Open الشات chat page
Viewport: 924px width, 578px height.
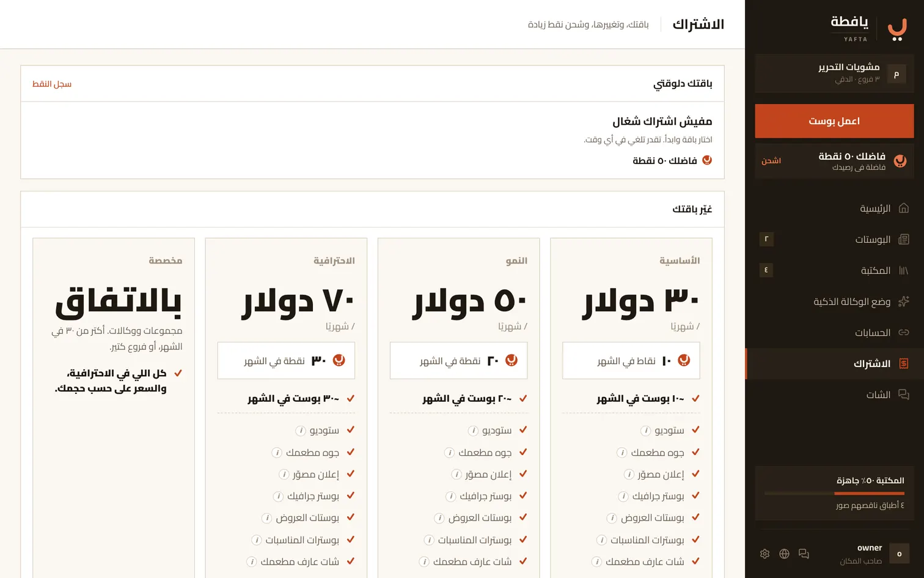(834, 395)
